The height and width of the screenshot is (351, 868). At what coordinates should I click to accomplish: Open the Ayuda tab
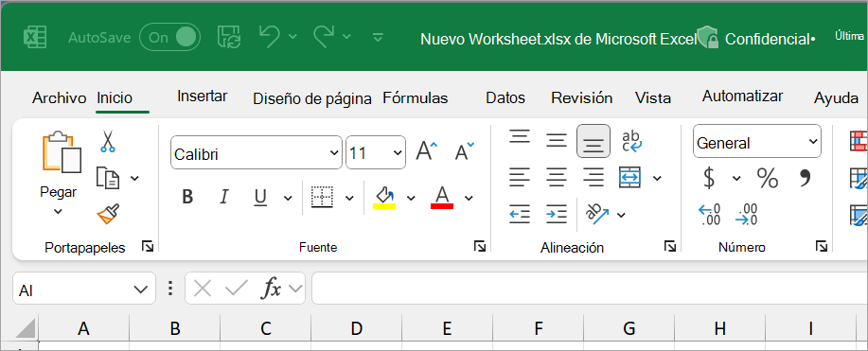click(836, 98)
